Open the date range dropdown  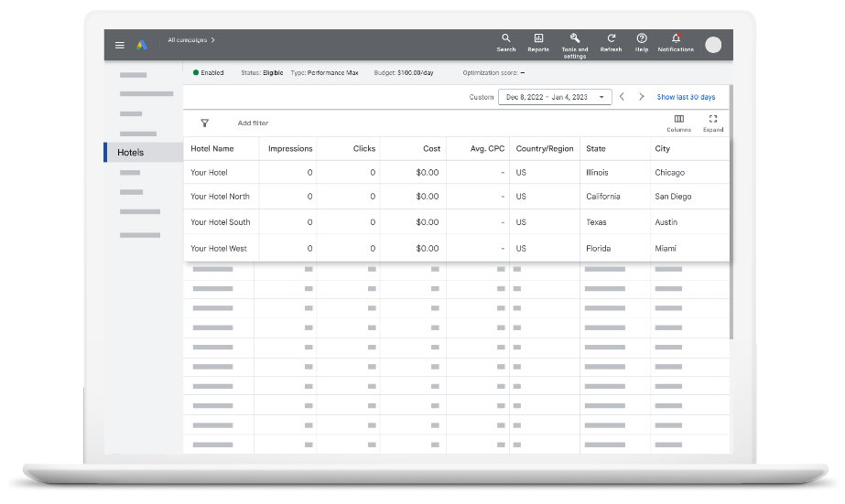(555, 97)
